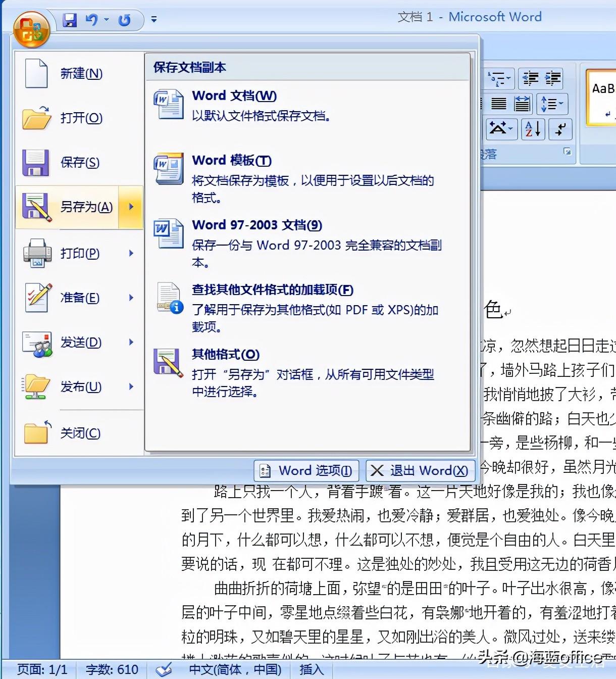Click document line starting 到了另一个世界里
Viewport: 616px width, 679px height.
tap(398, 515)
